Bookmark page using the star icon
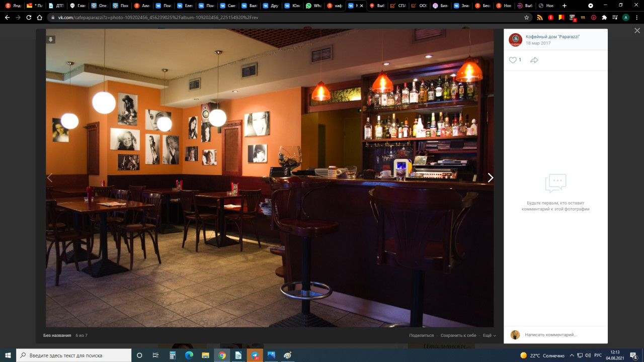 526,17
